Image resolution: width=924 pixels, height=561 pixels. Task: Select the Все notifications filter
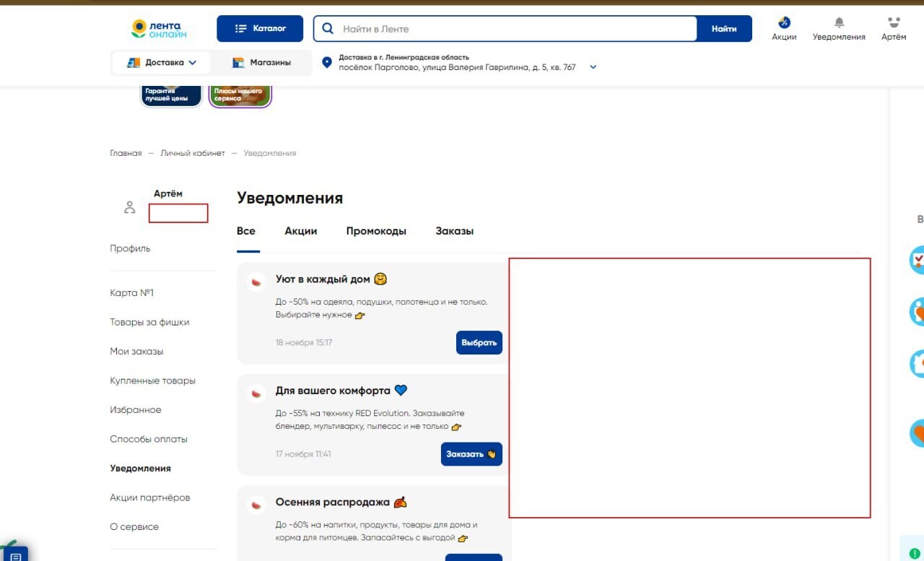(x=246, y=231)
